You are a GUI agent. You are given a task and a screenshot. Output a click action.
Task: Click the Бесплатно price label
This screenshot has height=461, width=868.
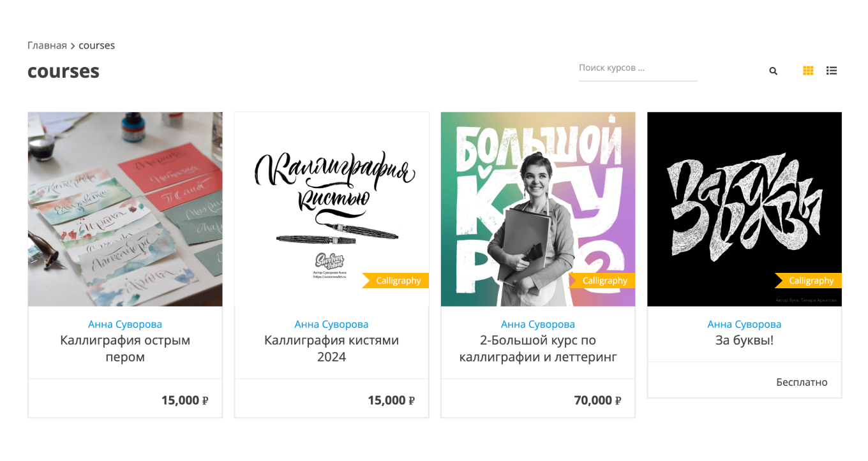pos(802,382)
